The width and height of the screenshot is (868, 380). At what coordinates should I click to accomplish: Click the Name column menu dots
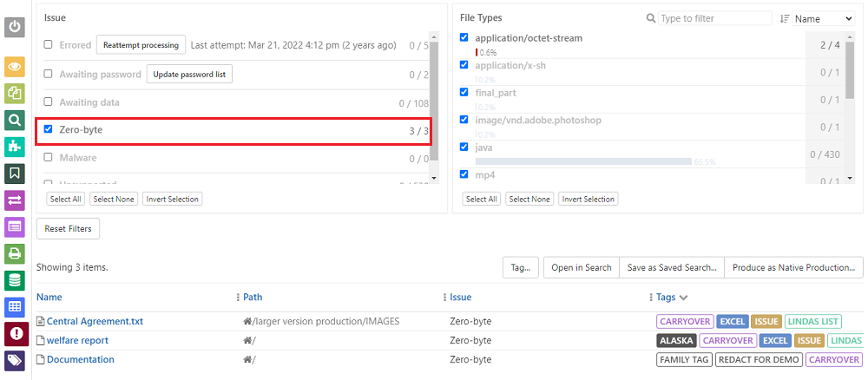click(239, 298)
